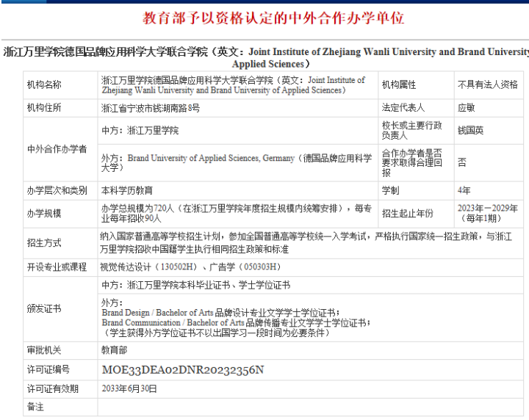Click 中方：浙江万里学院 in the partners row
Viewport: 529px width, 420px height.
(x=140, y=131)
